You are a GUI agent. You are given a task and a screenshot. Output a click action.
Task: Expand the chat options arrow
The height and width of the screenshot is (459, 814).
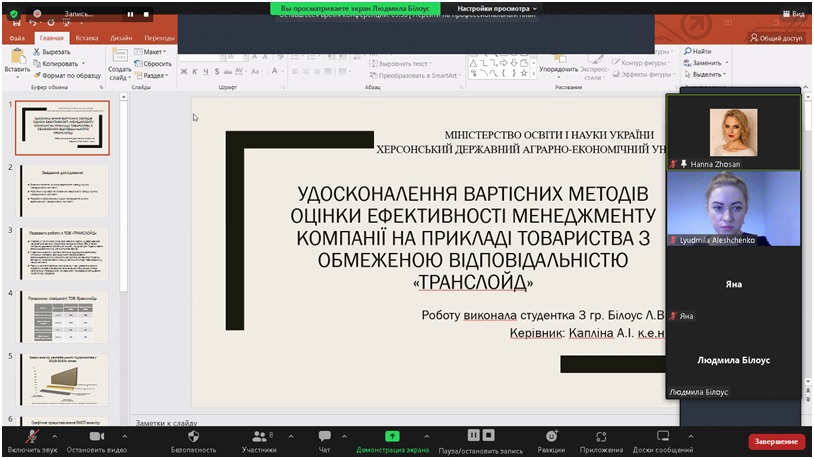(344, 436)
